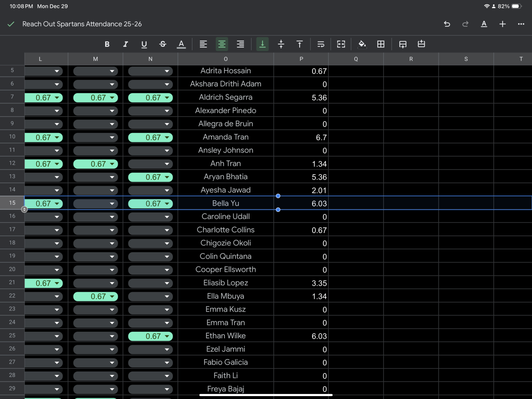Select the Amanda Tran name cell
Screen dimensions: 532x399
click(x=226, y=137)
